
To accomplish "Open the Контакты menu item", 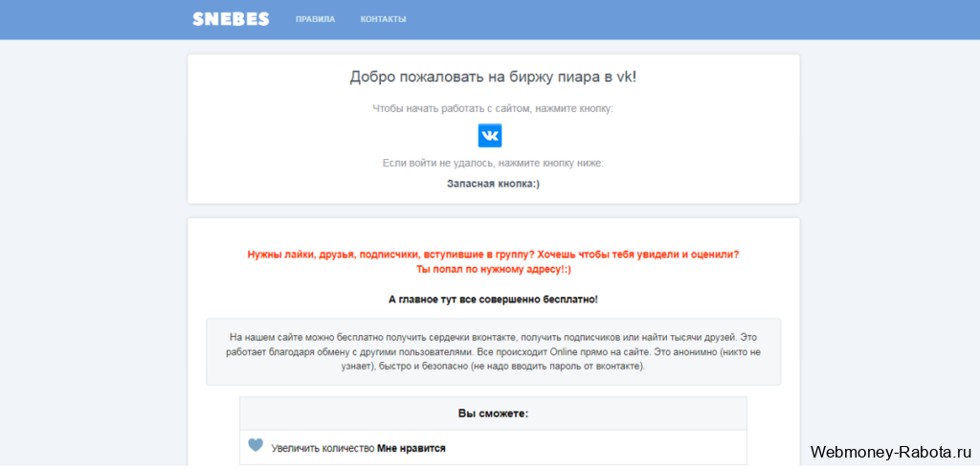I will [383, 19].
